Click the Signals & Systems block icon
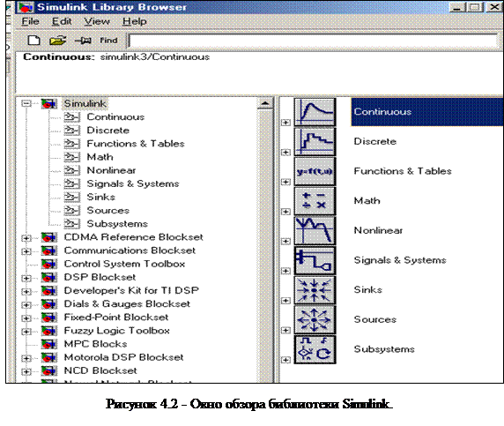This screenshot has height=426, width=504. pos(315,260)
